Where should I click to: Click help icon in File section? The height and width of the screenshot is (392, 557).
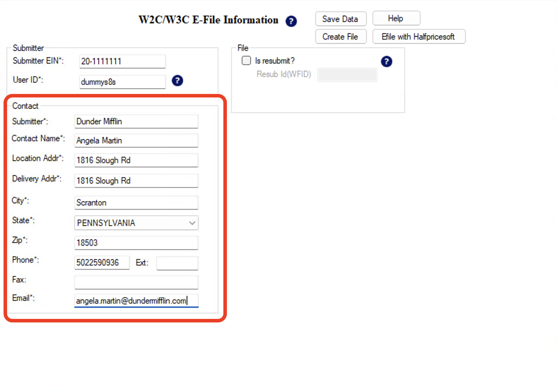coord(386,61)
